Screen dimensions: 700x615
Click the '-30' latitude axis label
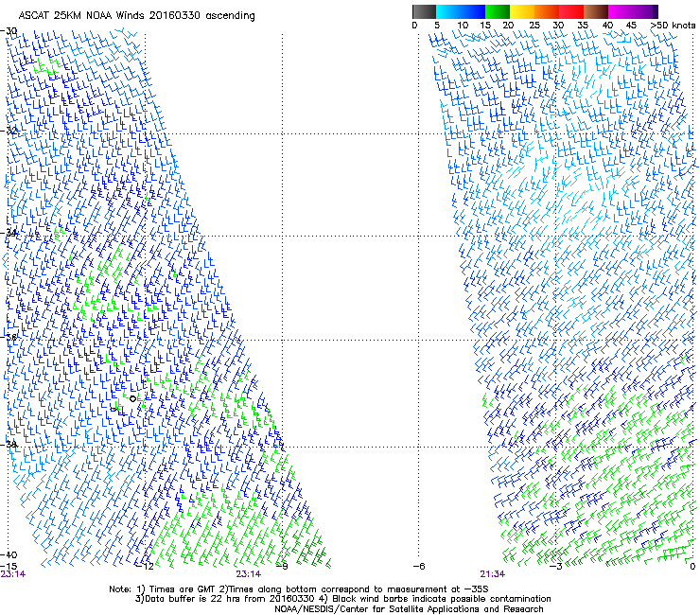[9, 31]
